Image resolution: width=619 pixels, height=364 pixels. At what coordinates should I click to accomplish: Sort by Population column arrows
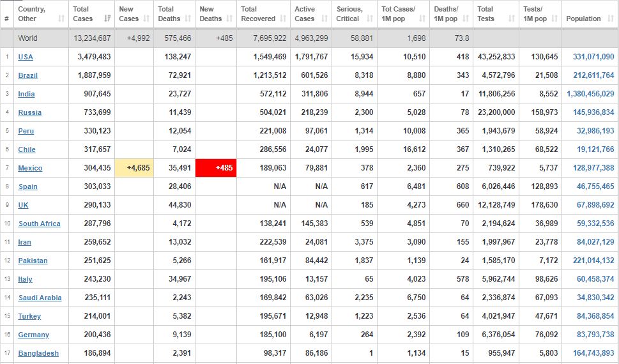611,19
